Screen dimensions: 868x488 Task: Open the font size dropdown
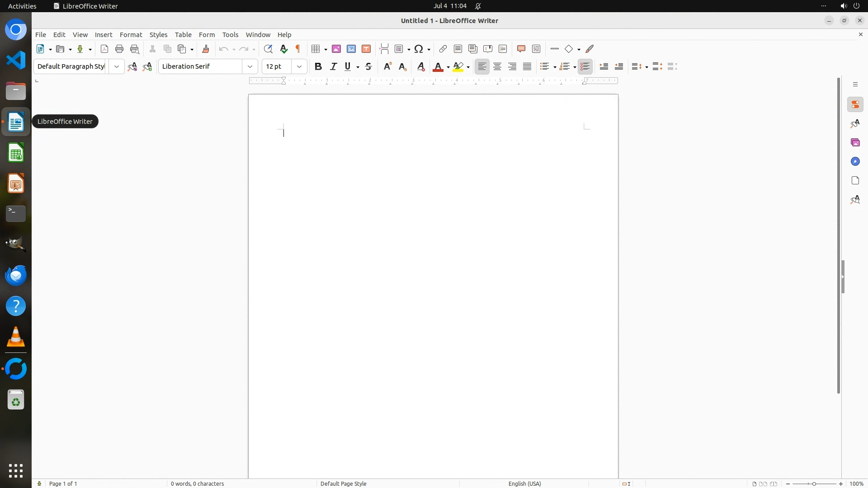299,66
